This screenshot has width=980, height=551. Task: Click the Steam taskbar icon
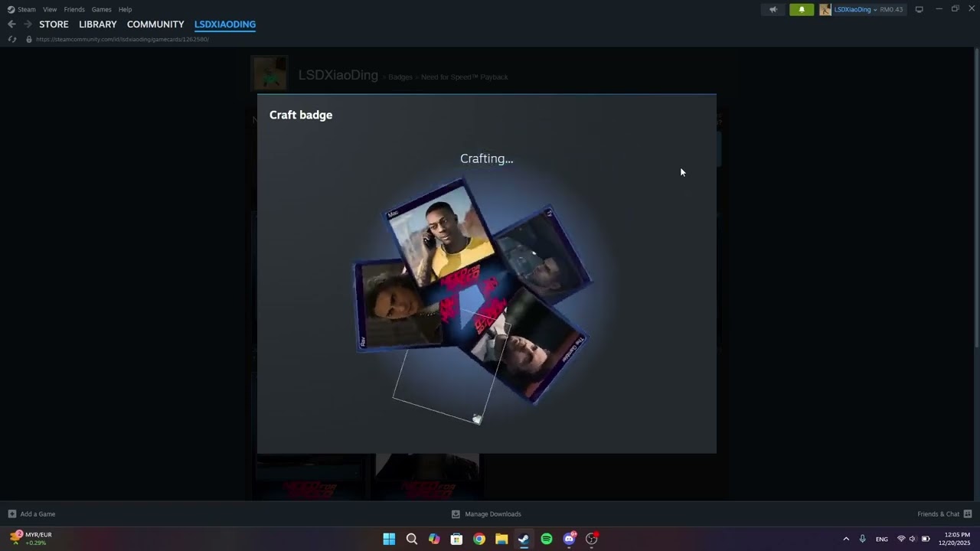(524, 539)
